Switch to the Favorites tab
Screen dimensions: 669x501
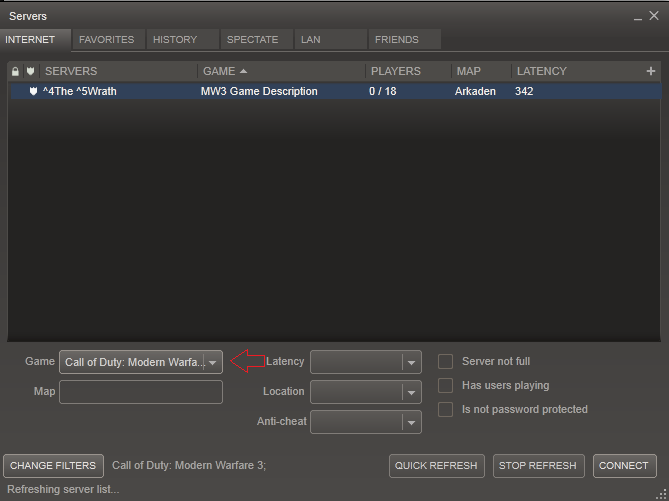click(x=107, y=40)
